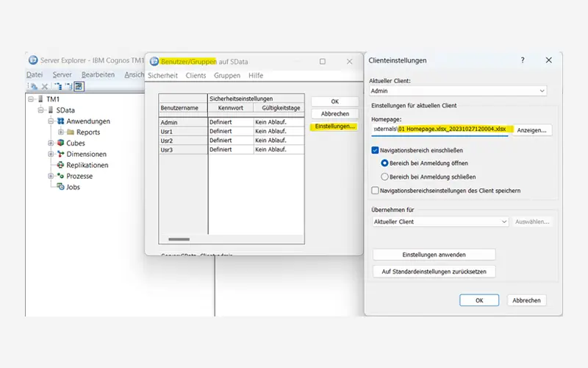Open the Jobs node icon
Image resolution: width=588 pixels, height=368 pixels.
click(x=61, y=187)
